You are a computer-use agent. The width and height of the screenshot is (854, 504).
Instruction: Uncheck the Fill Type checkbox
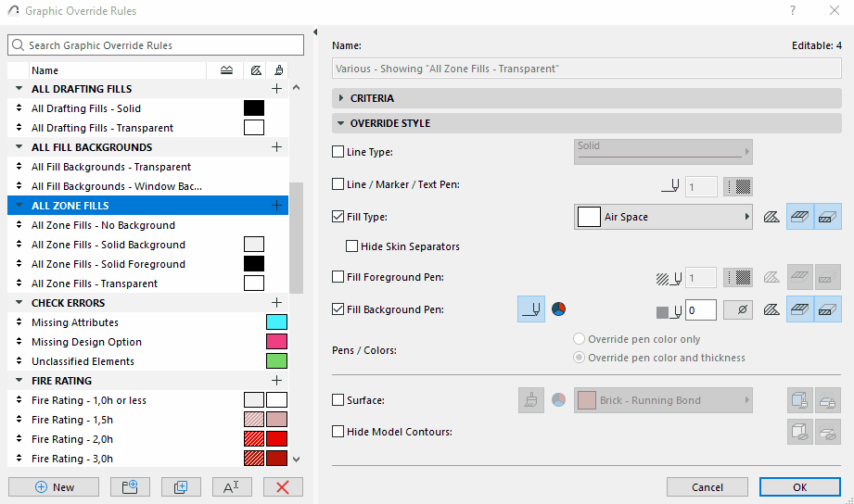click(x=338, y=216)
